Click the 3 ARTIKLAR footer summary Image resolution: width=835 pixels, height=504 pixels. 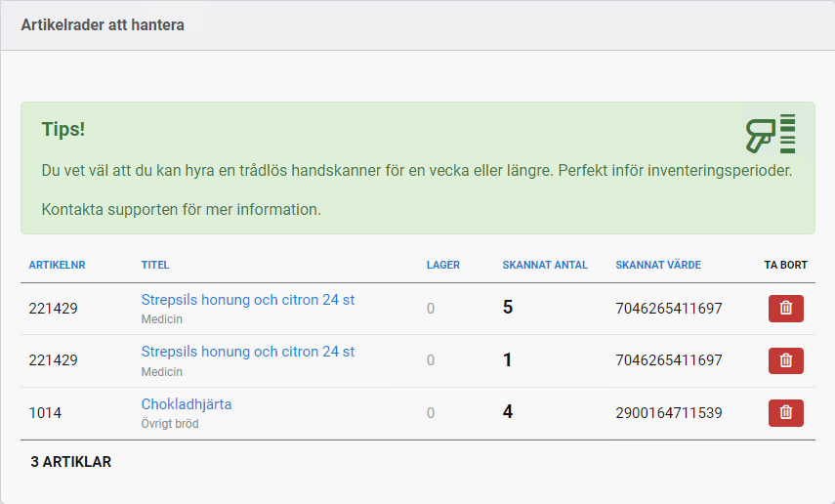coord(70,462)
